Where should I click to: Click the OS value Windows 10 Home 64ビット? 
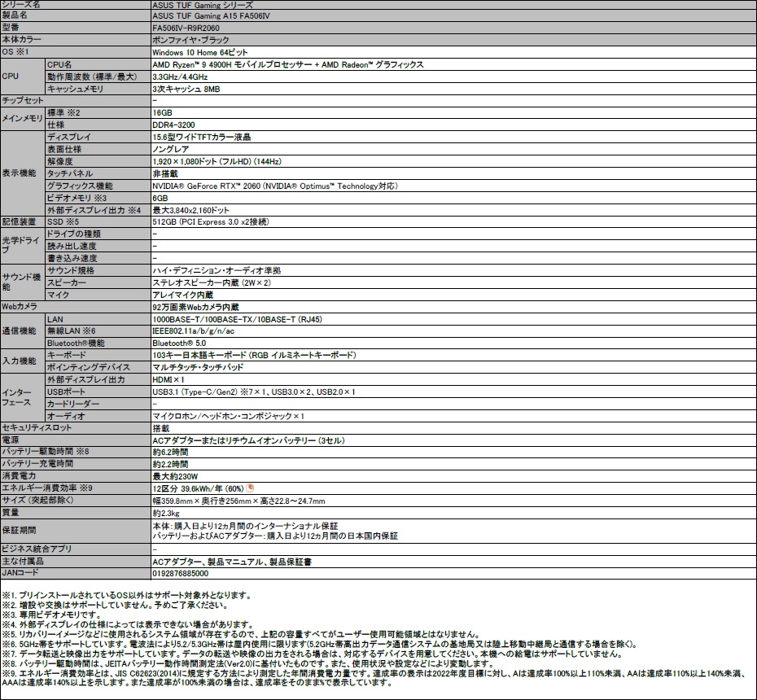(200, 52)
